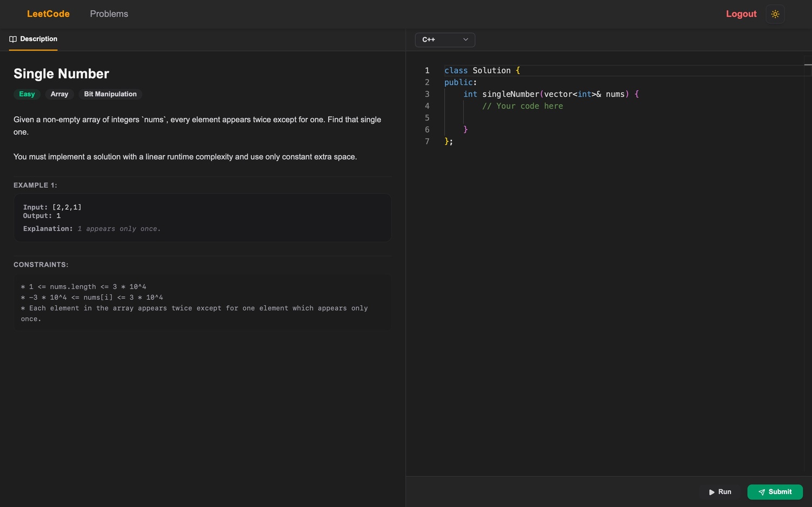Place cursor on '// Your code here' line
Viewport: 812px width, 507px height.
[522, 106]
